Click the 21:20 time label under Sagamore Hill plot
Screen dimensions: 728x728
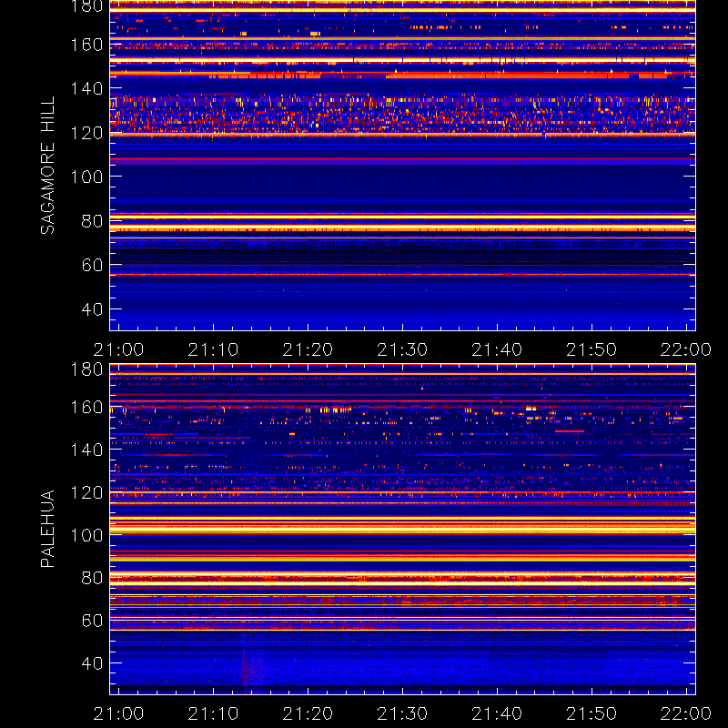point(308,349)
